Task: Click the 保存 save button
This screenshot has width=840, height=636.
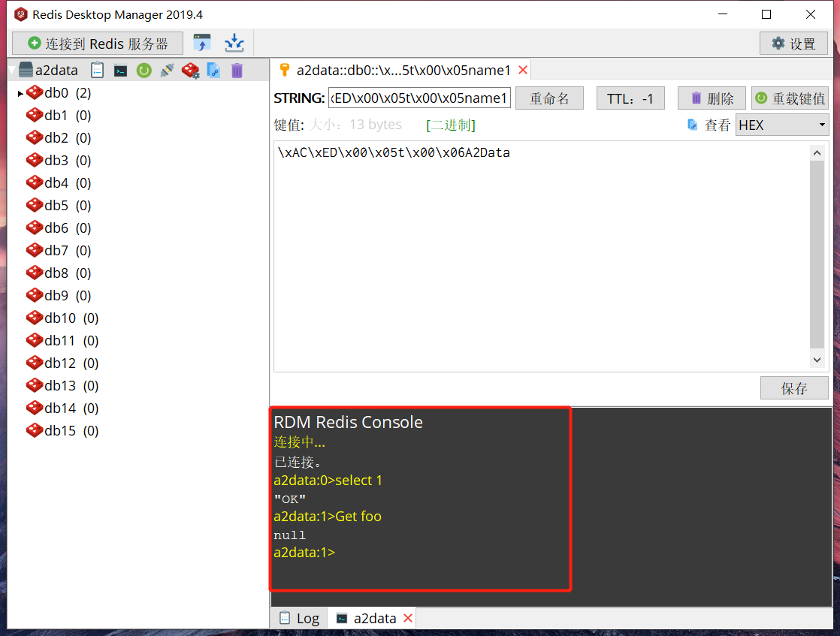Action: (794, 388)
